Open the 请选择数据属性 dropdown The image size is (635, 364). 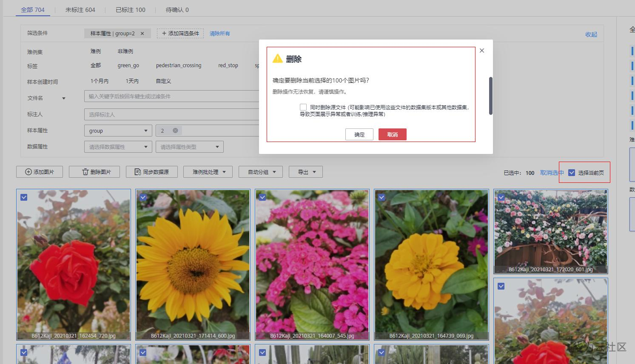point(118,147)
